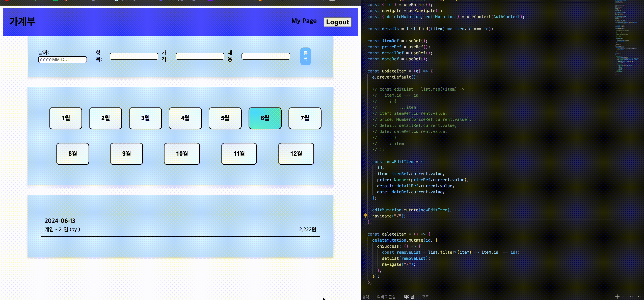Open the My Page link
The image size is (644, 300).
[304, 21]
